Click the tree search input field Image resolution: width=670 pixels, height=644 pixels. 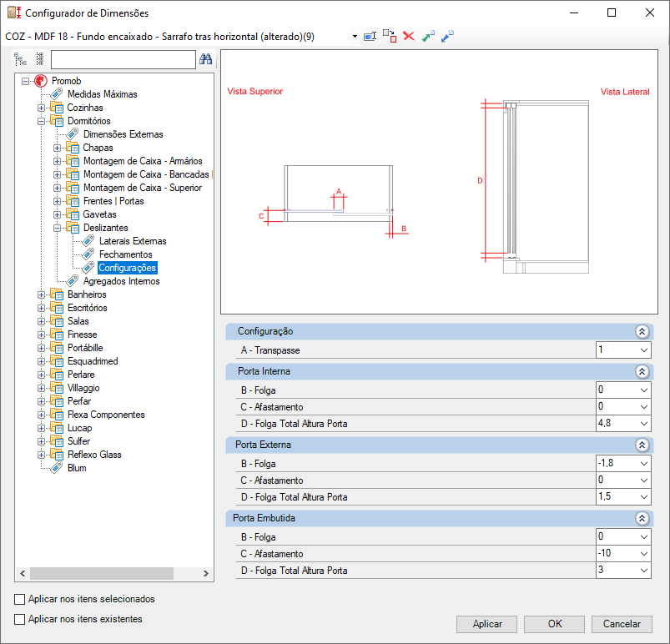123,59
